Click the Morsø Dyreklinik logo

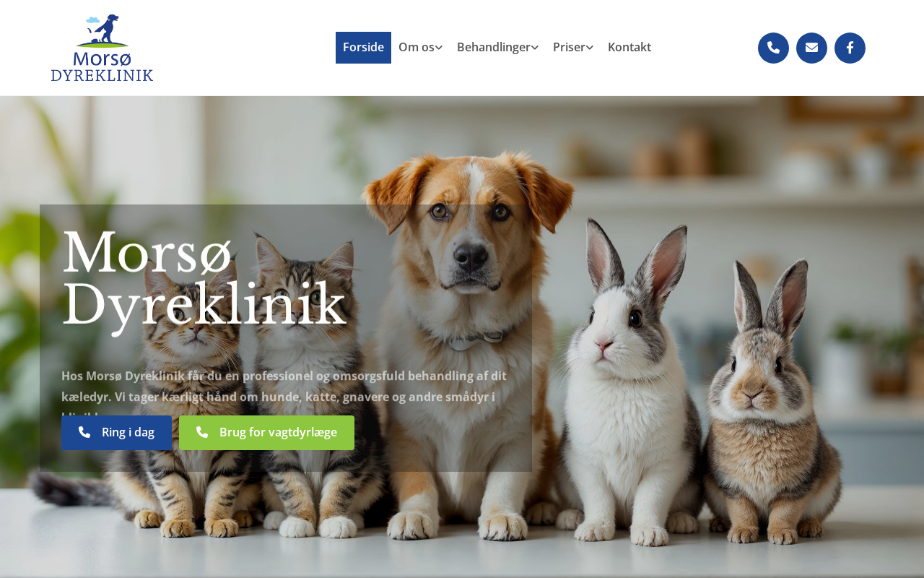click(x=102, y=48)
